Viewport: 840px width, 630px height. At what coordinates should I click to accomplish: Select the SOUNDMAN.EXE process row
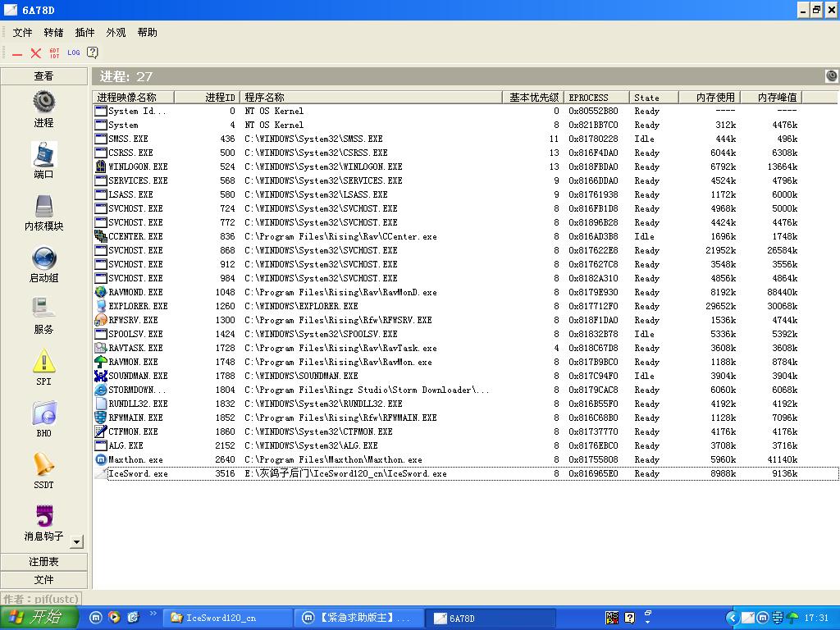466,376
